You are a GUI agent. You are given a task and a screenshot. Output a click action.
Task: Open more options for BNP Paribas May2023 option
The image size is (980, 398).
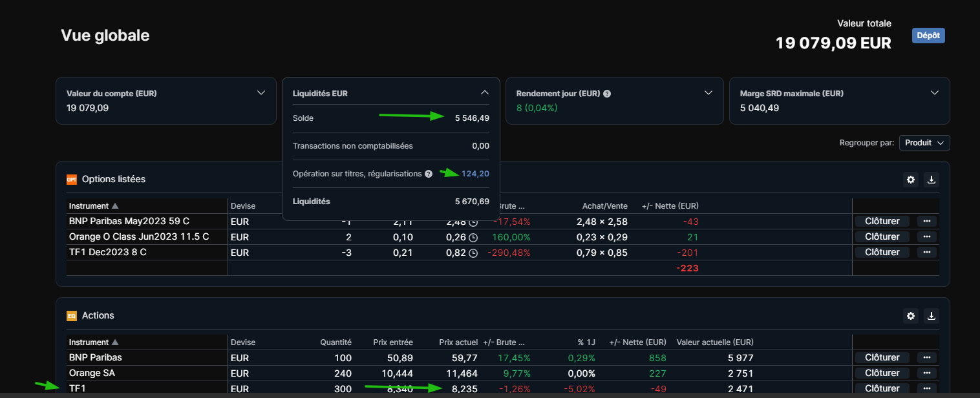tap(926, 222)
